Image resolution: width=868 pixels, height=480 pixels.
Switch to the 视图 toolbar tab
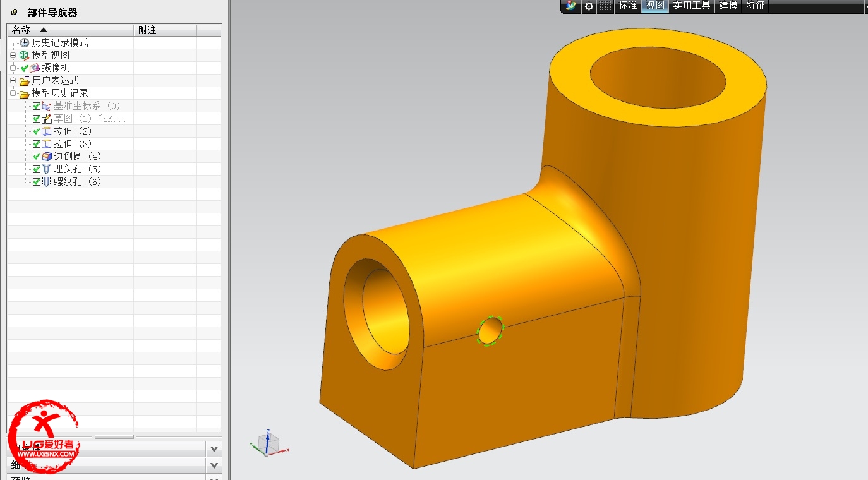tap(655, 6)
